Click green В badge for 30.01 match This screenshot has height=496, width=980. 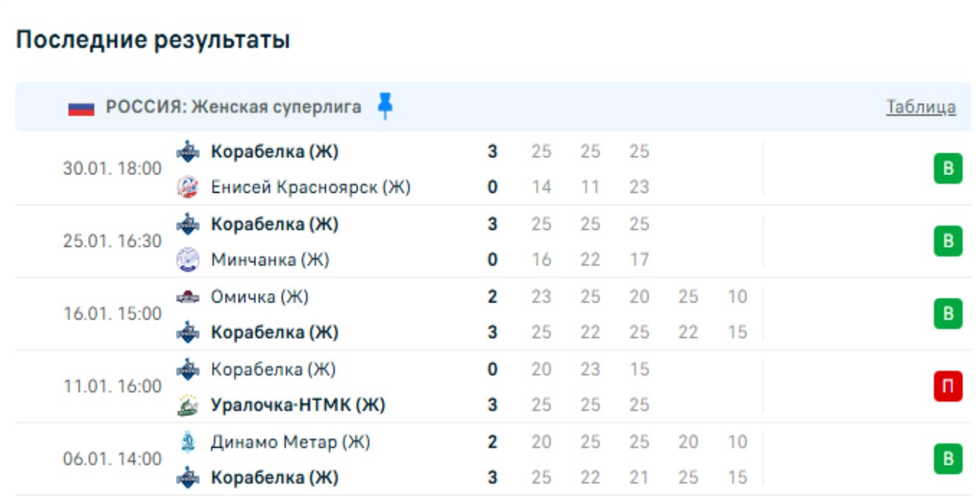point(947,169)
